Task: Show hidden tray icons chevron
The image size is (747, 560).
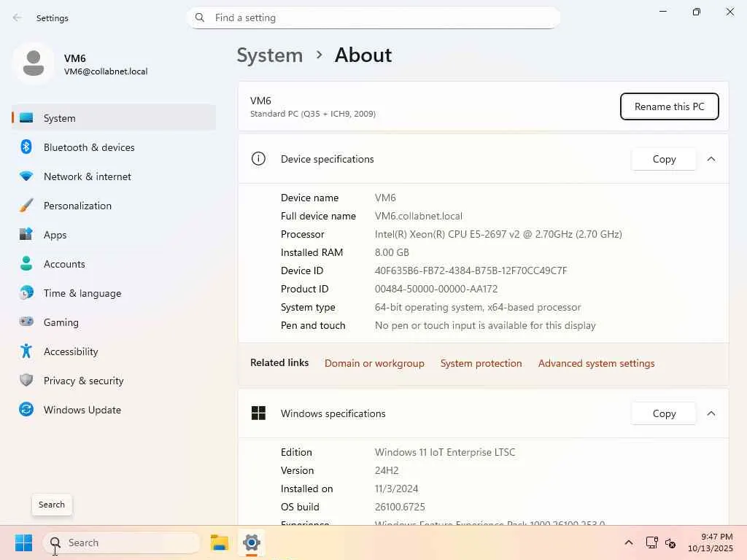Action: coord(629,542)
